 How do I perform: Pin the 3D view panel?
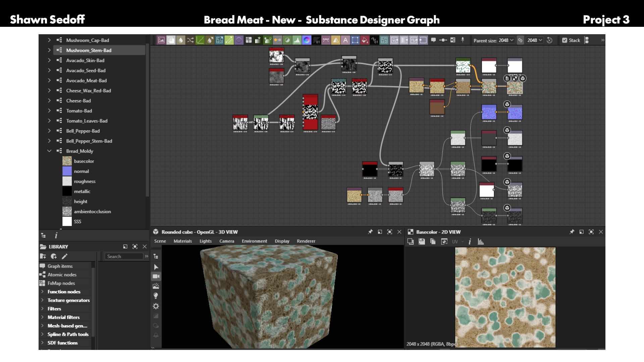click(370, 232)
